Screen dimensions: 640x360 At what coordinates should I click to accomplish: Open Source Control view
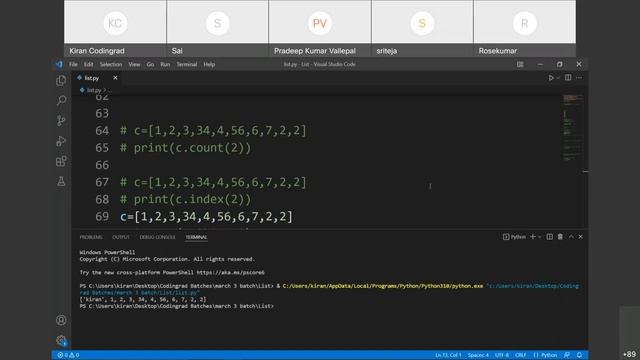(x=61, y=120)
